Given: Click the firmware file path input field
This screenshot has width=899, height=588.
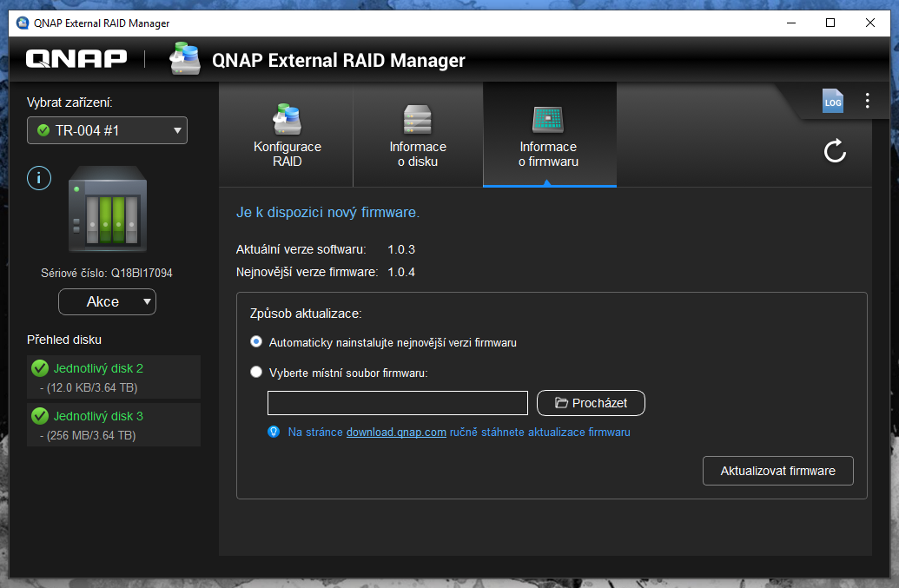Looking at the screenshot, I should click(397, 403).
